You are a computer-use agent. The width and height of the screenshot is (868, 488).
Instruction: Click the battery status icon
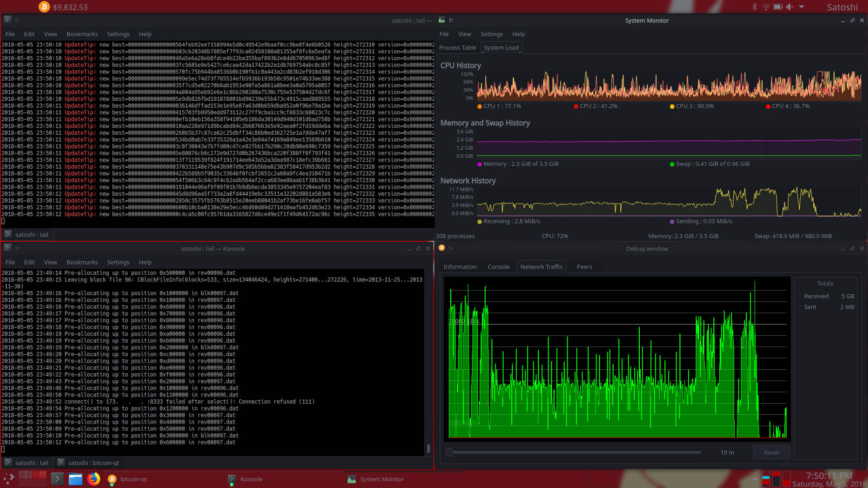pyautogui.click(x=778, y=7)
